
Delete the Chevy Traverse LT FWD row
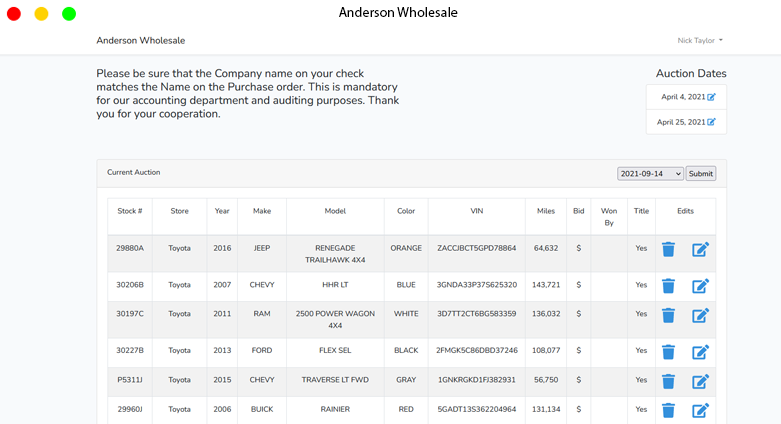pyautogui.click(x=668, y=382)
